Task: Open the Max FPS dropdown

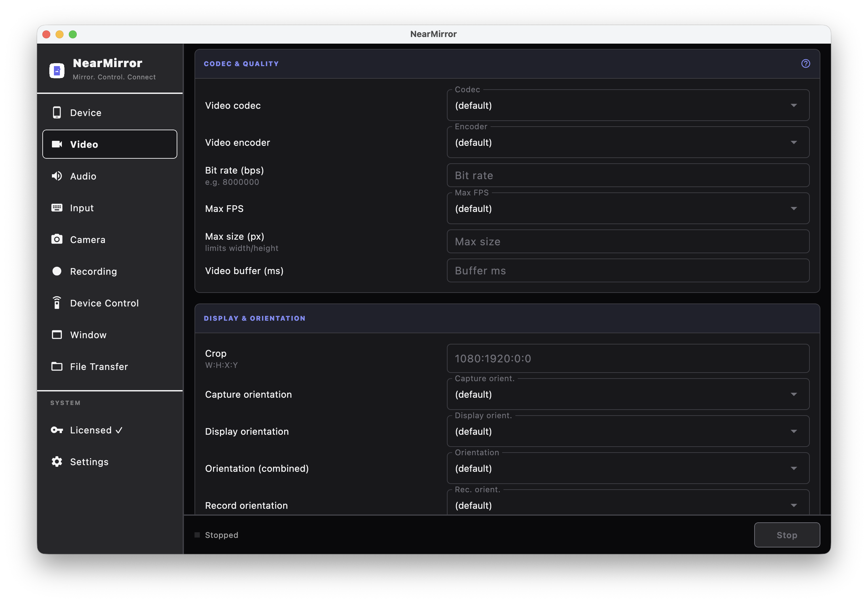Action: pos(628,208)
